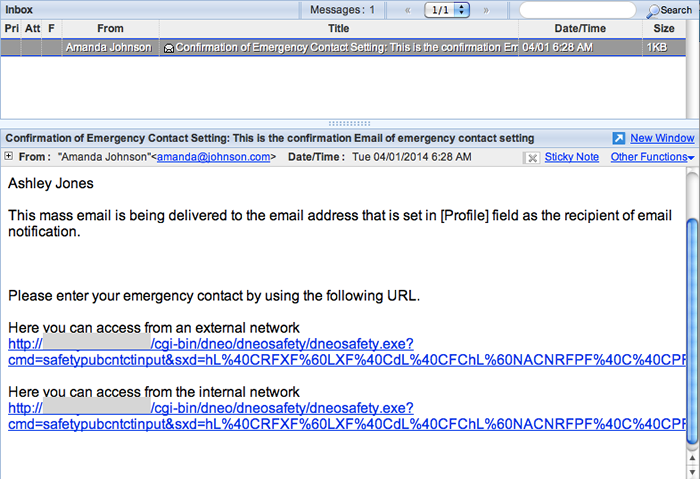
Task: Click the amanda@johnson.com email address
Action: 213,157
